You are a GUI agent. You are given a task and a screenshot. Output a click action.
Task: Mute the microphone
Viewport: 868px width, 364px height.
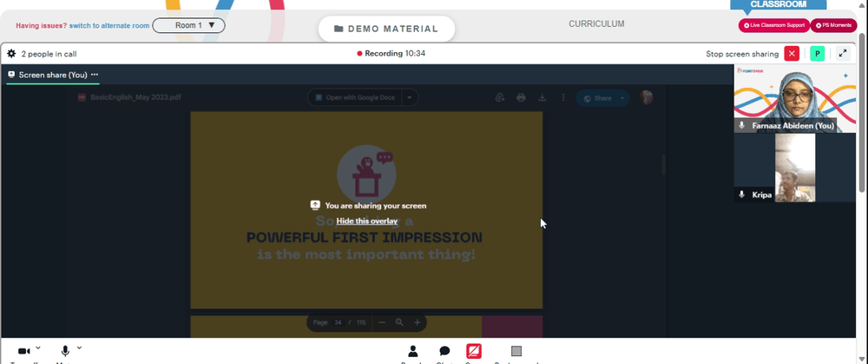click(65, 351)
